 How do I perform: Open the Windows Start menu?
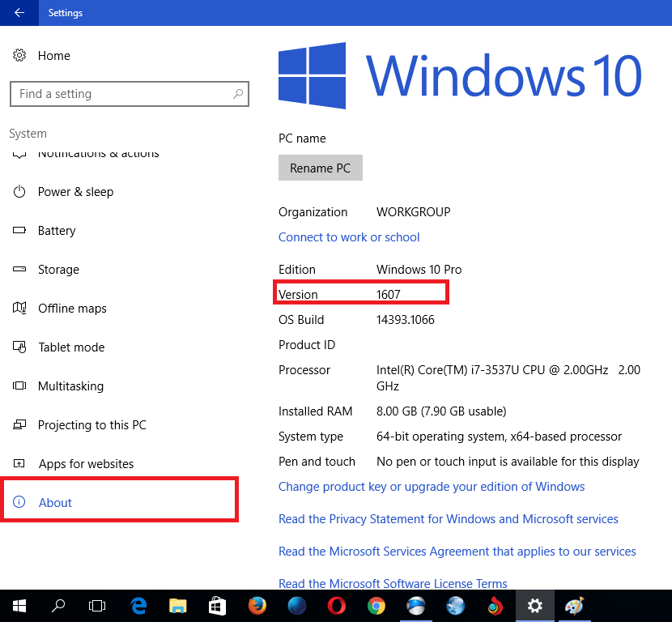(x=19, y=606)
